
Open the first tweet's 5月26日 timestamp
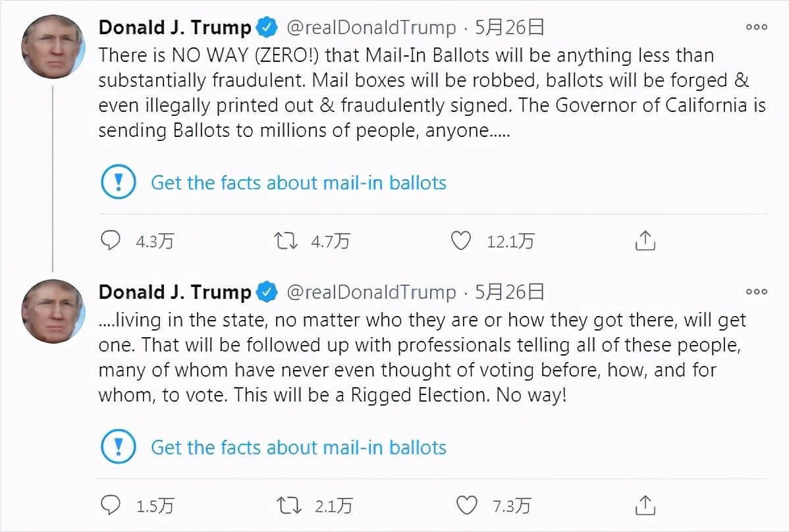click(509, 28)
